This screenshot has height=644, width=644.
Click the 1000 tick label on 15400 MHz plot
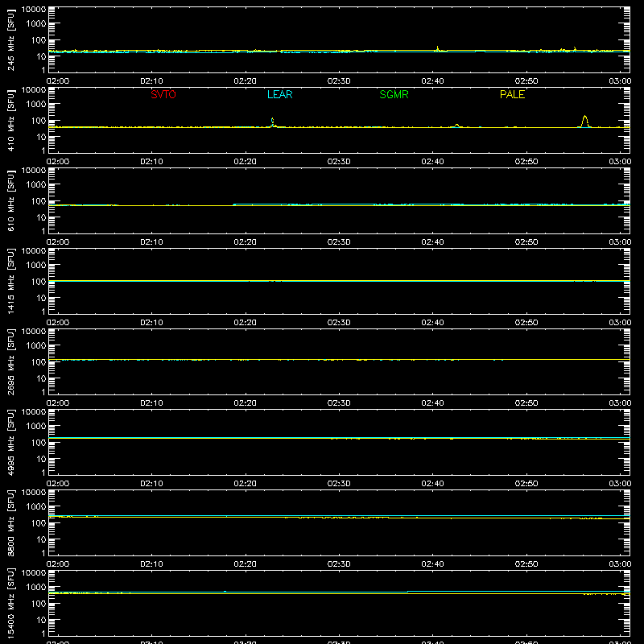tap(36, 588)
